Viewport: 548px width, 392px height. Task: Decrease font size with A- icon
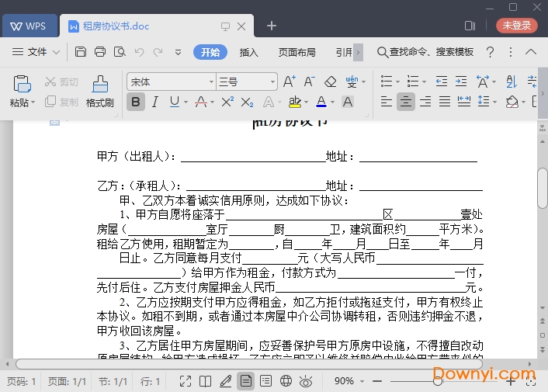[x=309, y=82]
